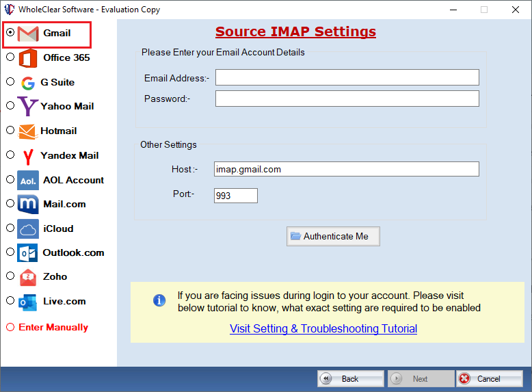Choose the Zoho radio button
The height and width of the screenshot is (392, 532).
click(10, 276)
